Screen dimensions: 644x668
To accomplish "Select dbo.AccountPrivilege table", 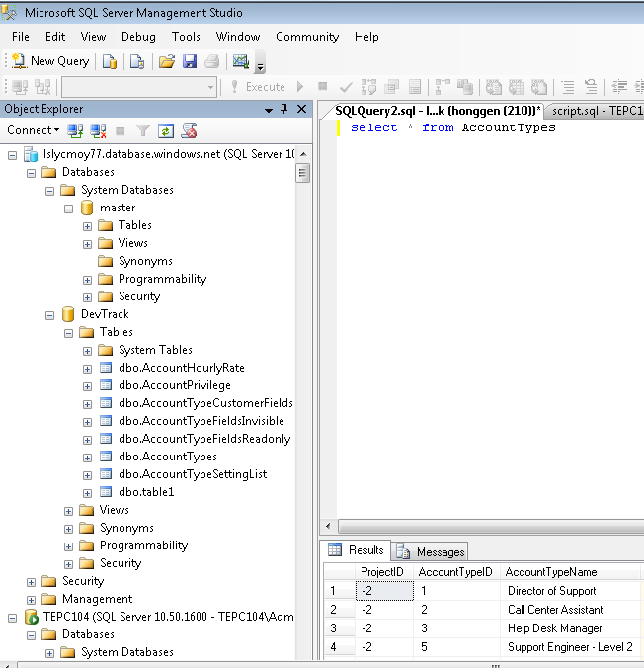I will pos(175,385).
